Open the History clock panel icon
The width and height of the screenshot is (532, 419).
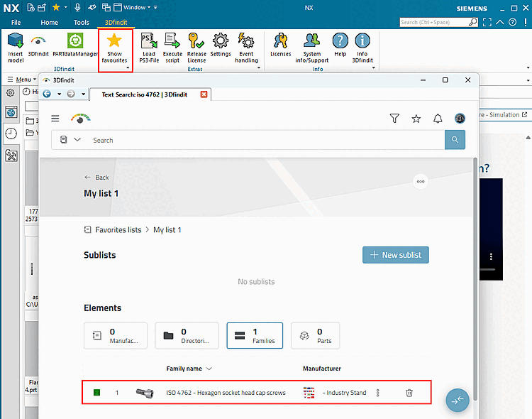click(11, 134)
